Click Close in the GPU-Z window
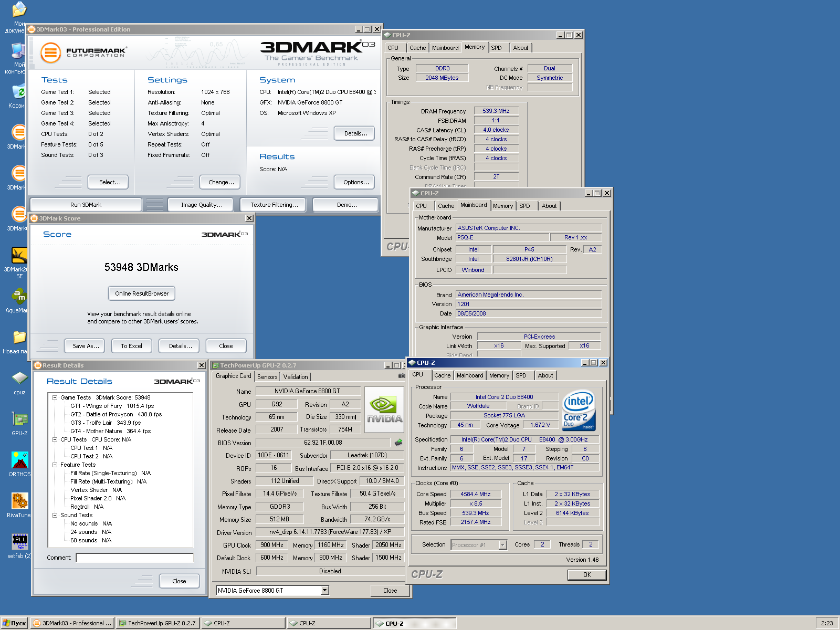 [x=390, y=591]
